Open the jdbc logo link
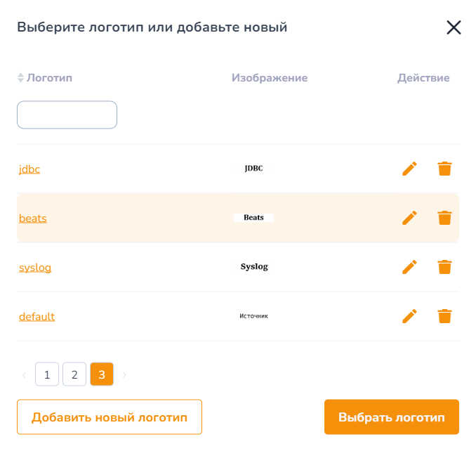This screenshot has width=476, height=451. pyautogui.click(x=29, y=169)
